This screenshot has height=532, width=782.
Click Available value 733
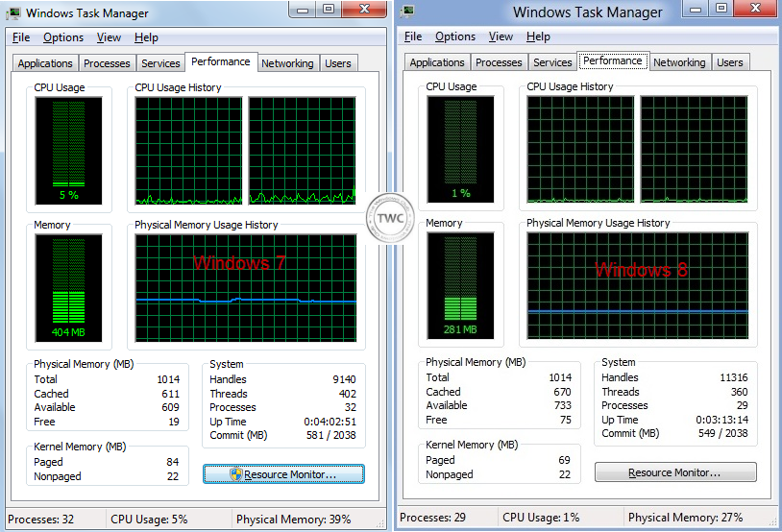pos(563,405)
